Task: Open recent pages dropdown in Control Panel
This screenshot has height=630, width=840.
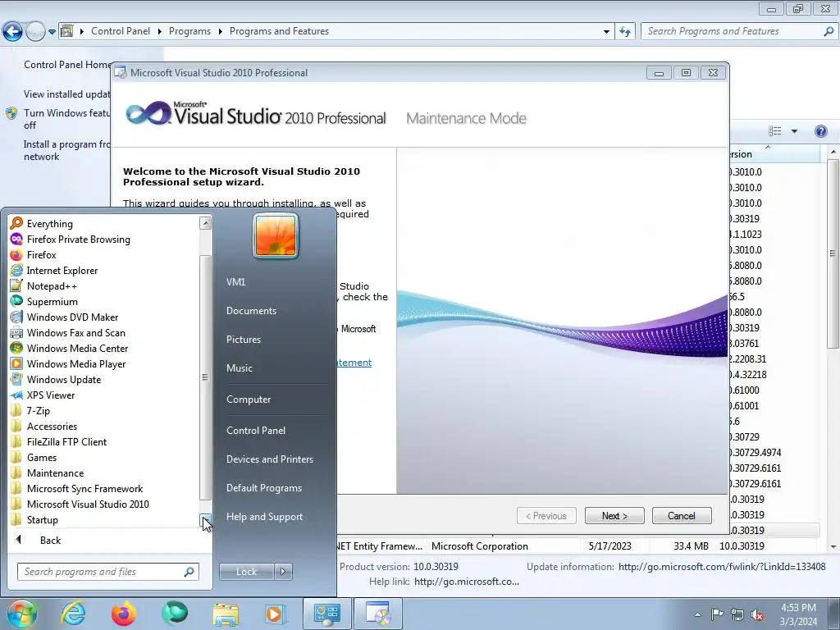Action: pos(52,32)
